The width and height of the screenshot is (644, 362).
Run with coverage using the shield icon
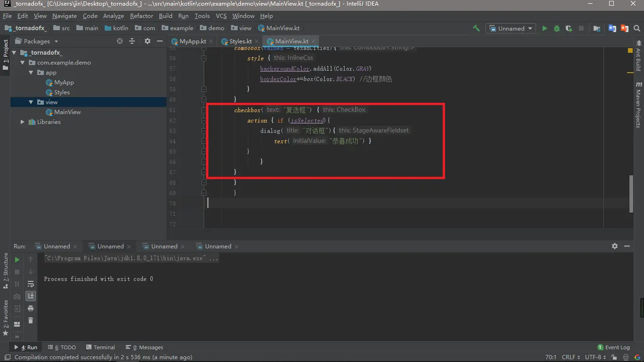[x=569, y=28]
